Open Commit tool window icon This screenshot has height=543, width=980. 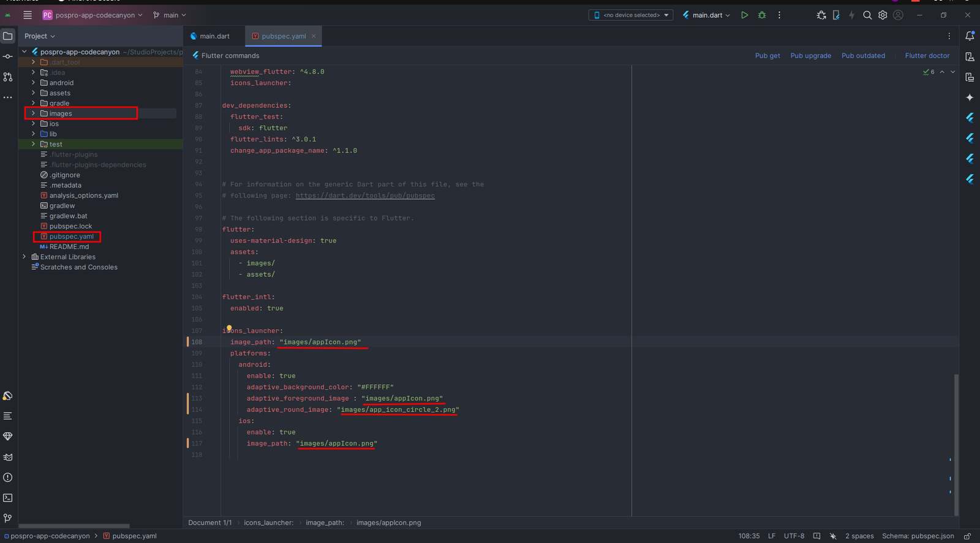(8, 56)
